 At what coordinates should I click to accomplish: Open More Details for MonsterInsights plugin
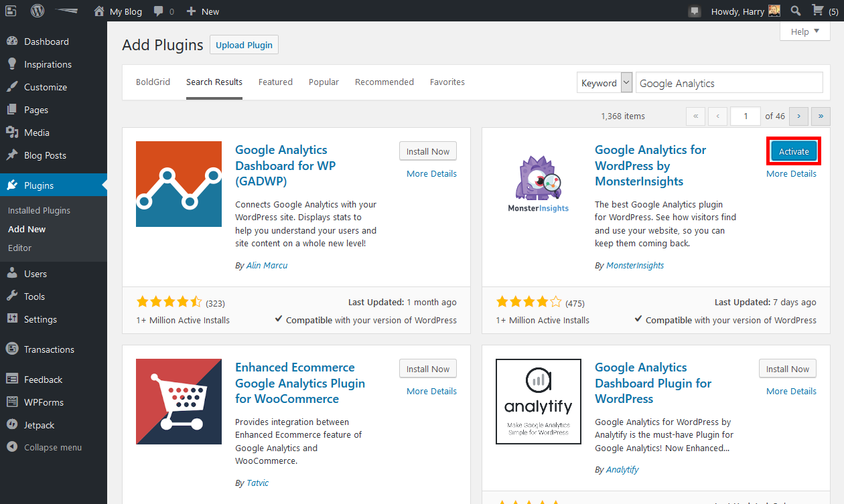point(791,173)
